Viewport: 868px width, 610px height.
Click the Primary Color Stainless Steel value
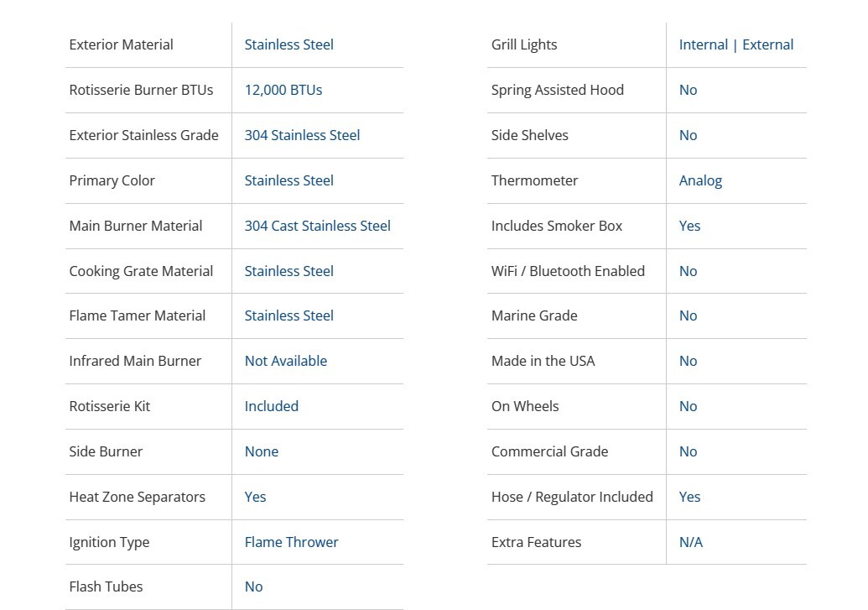coord(288,180)
